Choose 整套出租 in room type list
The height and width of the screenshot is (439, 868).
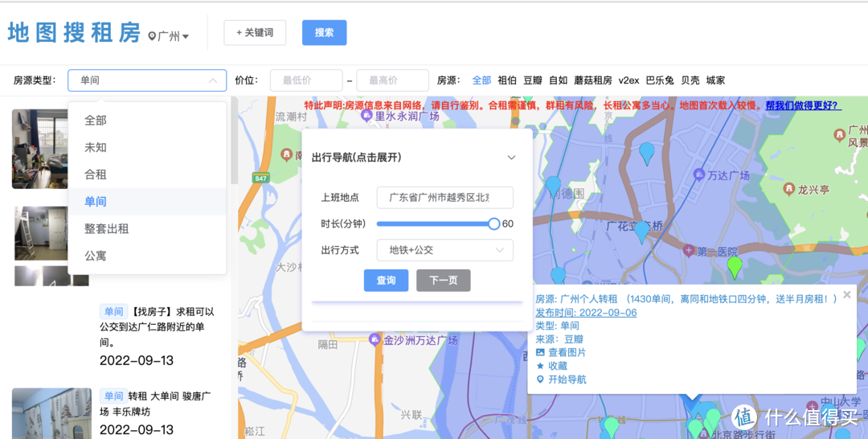tap(147, 228)
